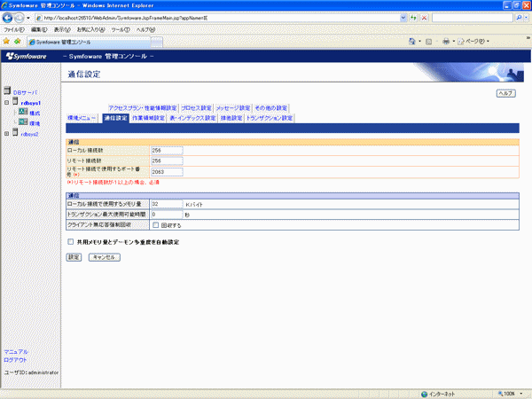The height and width of the screenshot is (399, 532).
Task: Open the お気に入り menu
Action: coord(90,29)
